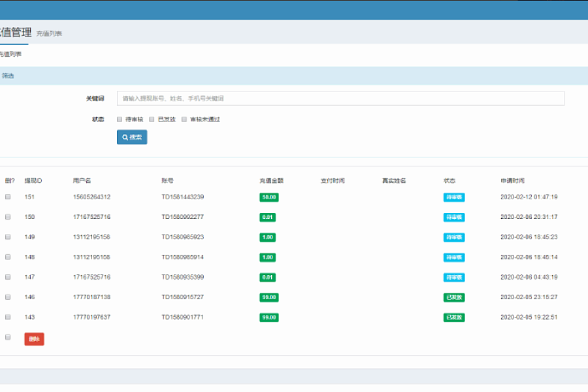
Task: Click account number TD1580985923
Action: [x=183, y=237]
